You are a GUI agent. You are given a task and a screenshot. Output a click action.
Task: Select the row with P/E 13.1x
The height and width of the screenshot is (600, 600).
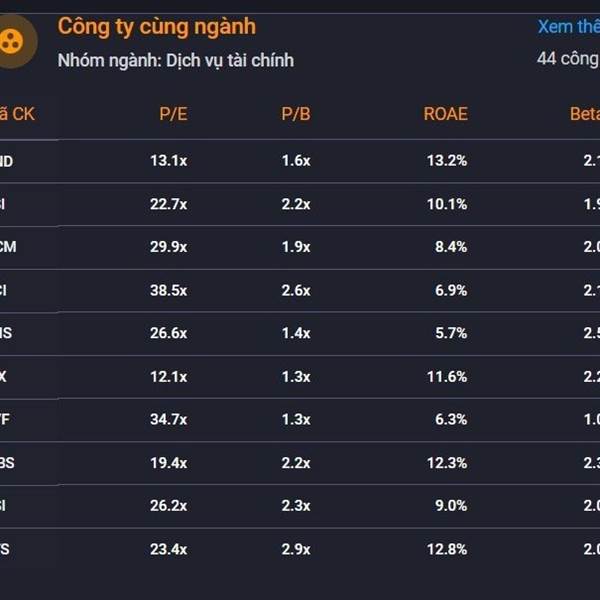[300, 161]
